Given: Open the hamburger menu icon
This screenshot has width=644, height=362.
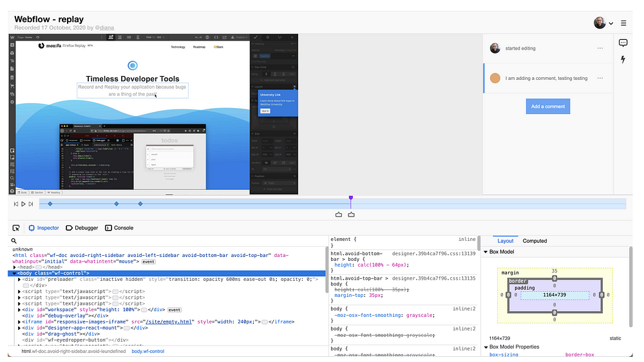Looking at the screenshot, I should 623,23.
